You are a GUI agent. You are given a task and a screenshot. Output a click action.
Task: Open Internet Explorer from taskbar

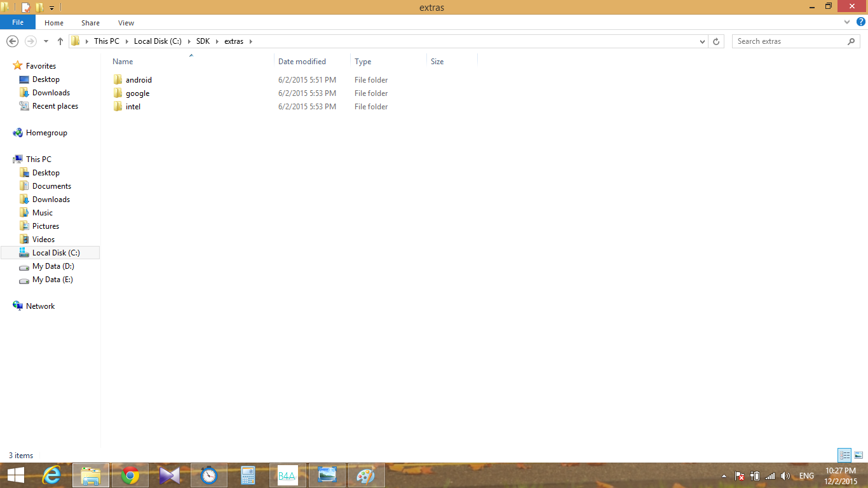[51, 475]
